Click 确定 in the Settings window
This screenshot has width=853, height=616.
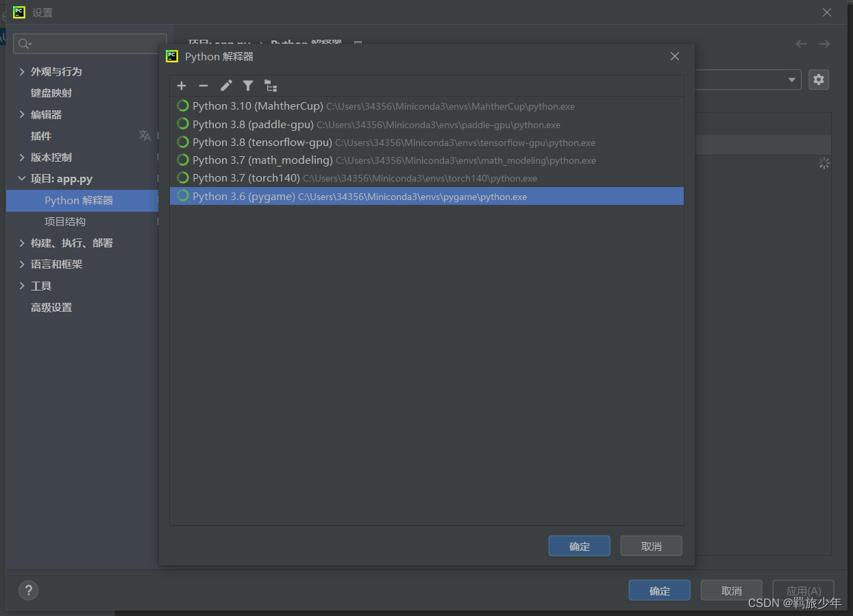(x=660, y=591)
